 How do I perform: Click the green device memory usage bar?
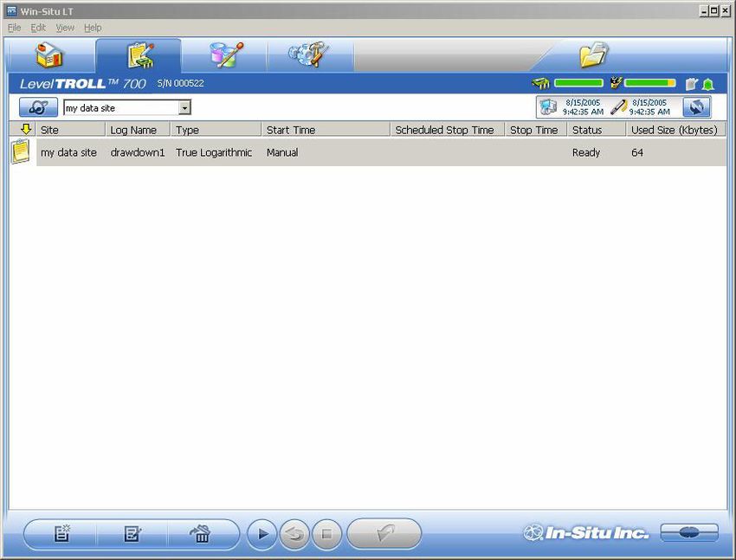[x=578, y=83]
